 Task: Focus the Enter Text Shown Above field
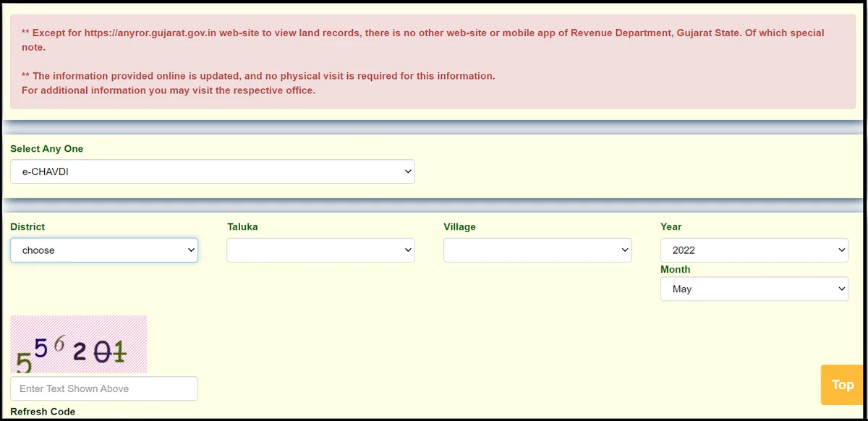[103, 388]
